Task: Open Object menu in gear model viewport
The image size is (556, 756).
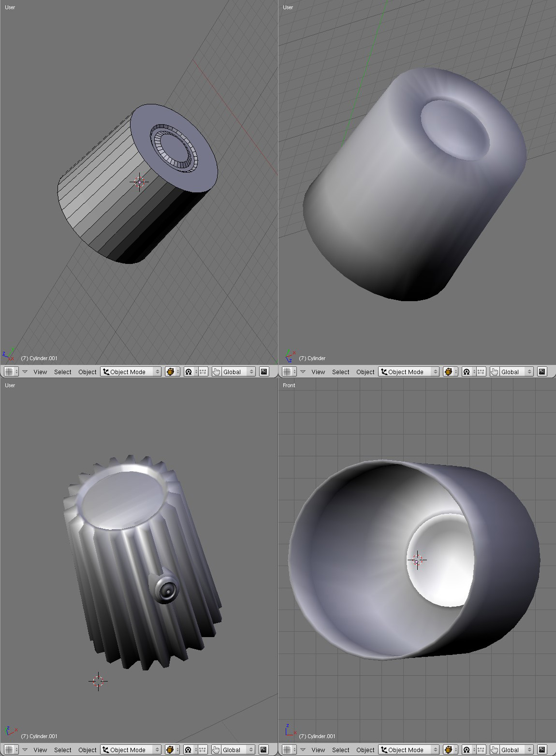Action: point(88,750)
